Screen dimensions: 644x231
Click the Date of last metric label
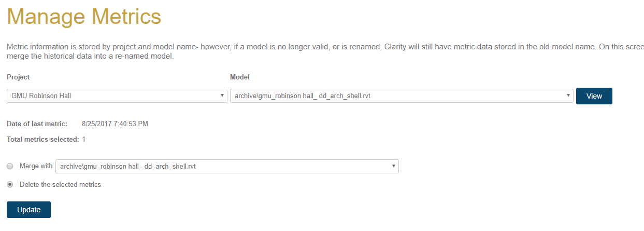pyautogui.click(x=37, y=124)
